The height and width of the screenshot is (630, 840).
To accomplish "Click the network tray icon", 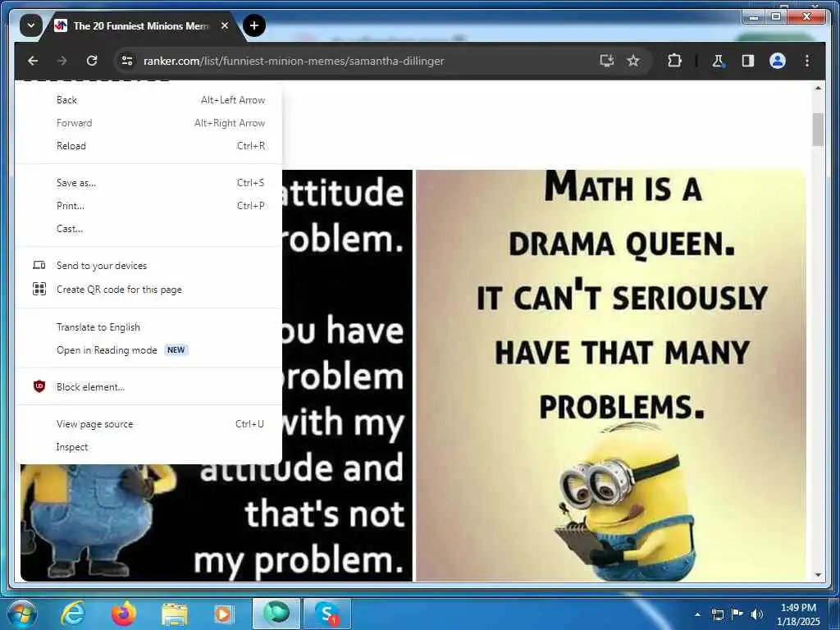I will tap(717, 614).
